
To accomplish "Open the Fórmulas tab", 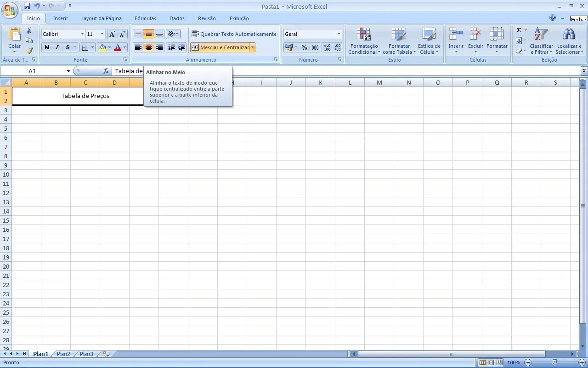I will pos(145,18).
